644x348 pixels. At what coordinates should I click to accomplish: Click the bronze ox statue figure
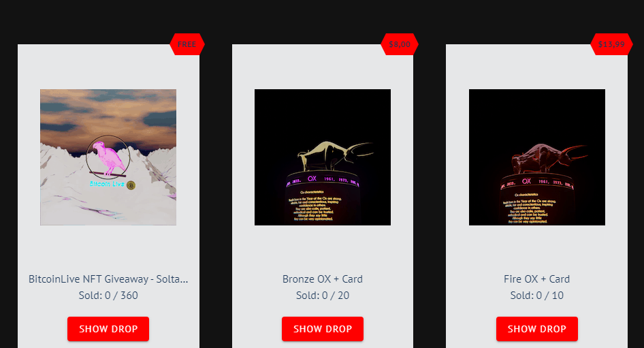pos(334,156)
